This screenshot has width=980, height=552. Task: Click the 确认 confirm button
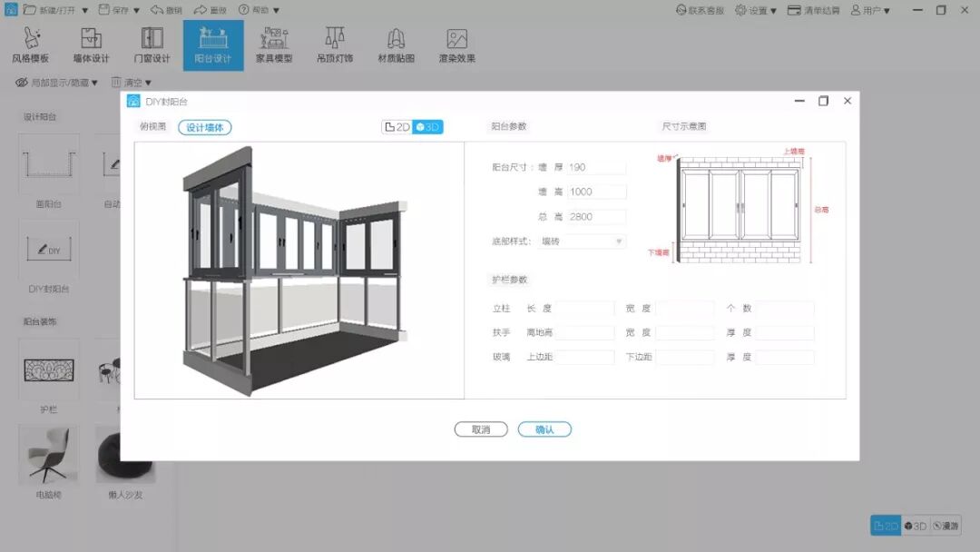[x=544, y=429]
